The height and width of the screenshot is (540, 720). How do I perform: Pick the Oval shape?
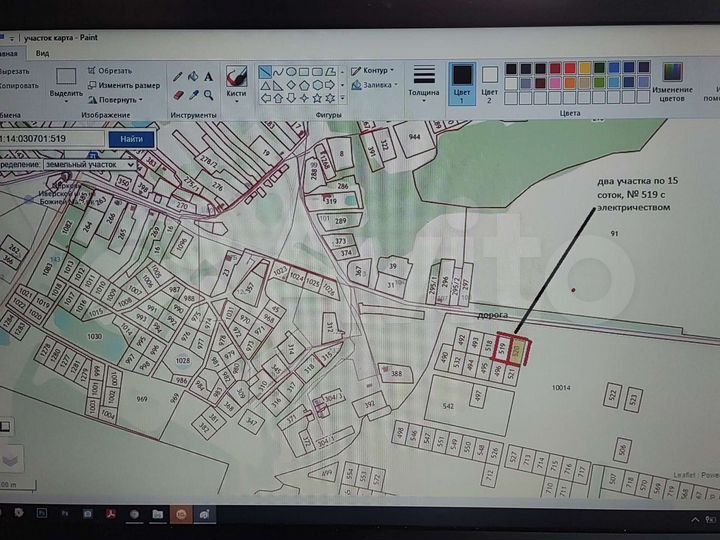coord(291,72)
